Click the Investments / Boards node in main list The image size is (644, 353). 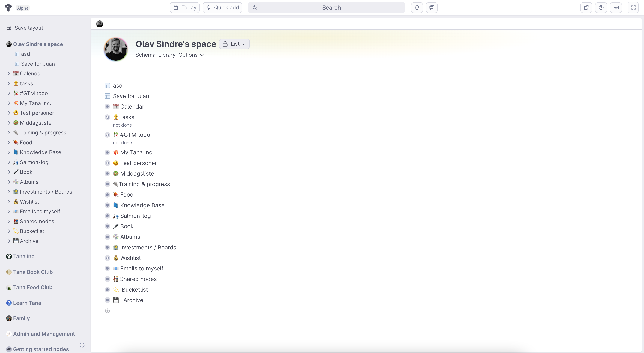click(148, 247)
